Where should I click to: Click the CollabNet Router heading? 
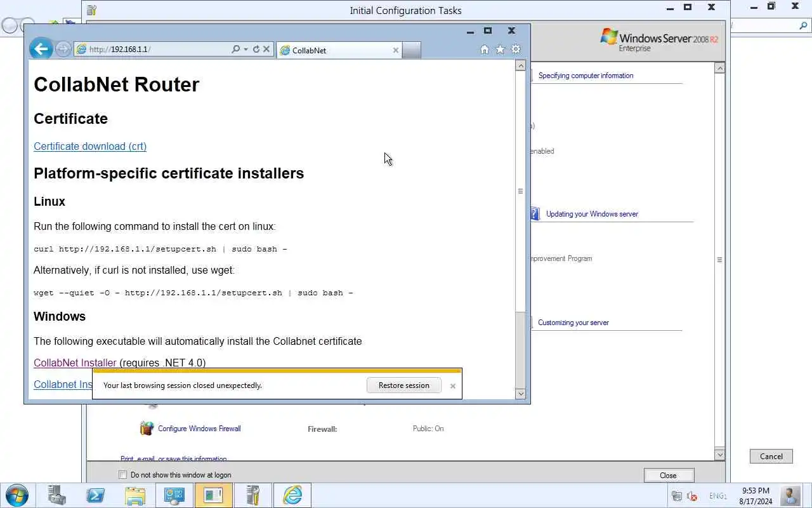point(117,84)
